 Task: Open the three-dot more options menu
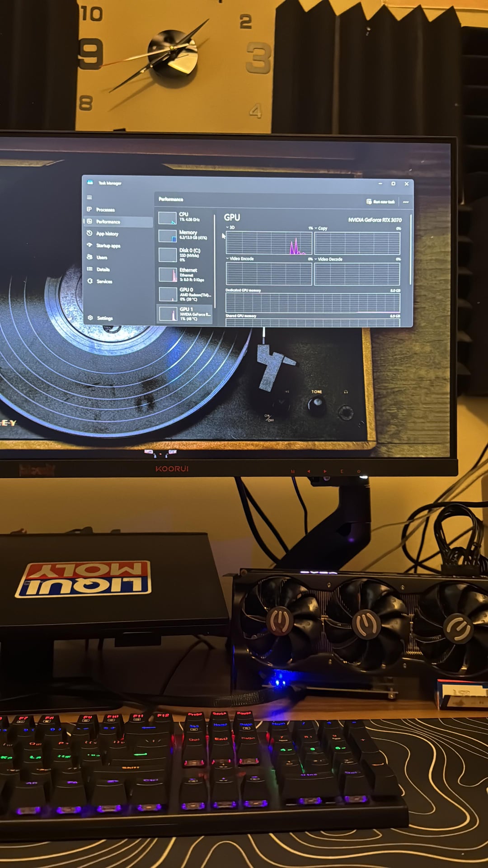pos(406,202)
